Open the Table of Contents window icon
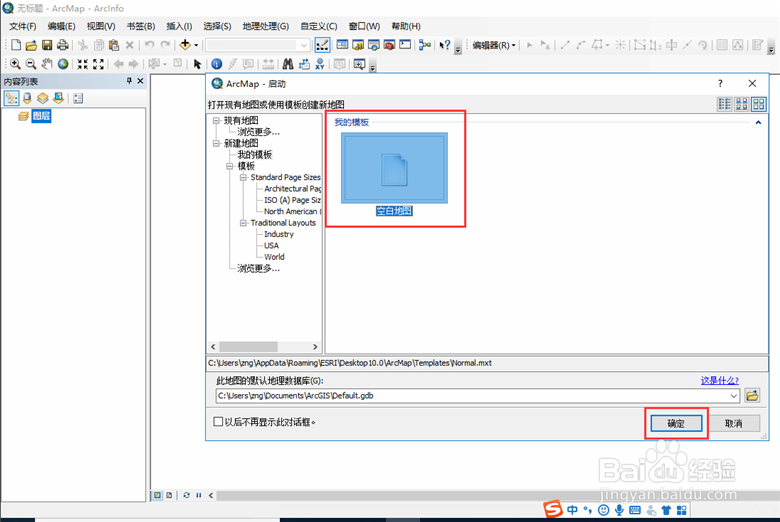780x522 pixels. tap(342, 45)
